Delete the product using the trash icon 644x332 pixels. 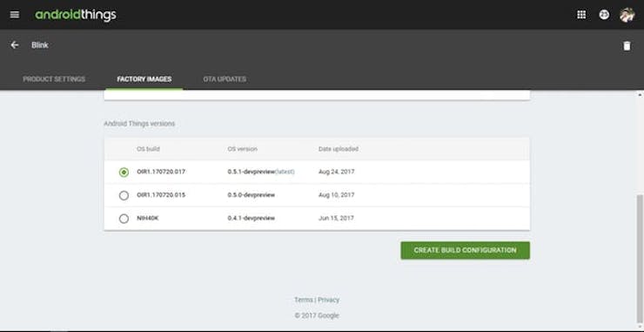click(x=627, y=45)
